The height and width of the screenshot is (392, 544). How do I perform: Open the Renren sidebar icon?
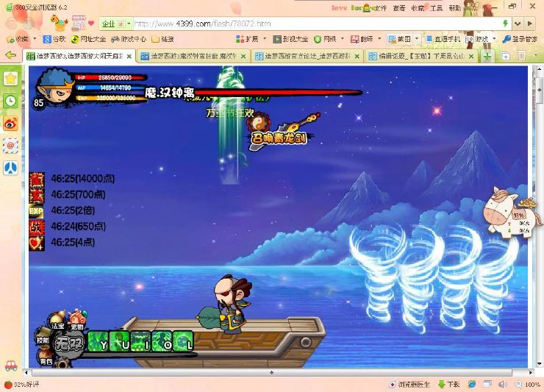[x=11, y=168]
